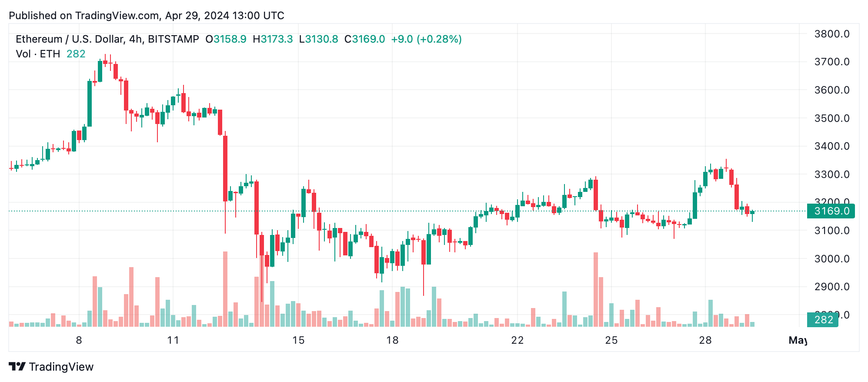Image resolution: width=868 pixels, height=382 pixels.
Task: Click the green 3169.0 current price tag
Action: [x=831, y=211]
